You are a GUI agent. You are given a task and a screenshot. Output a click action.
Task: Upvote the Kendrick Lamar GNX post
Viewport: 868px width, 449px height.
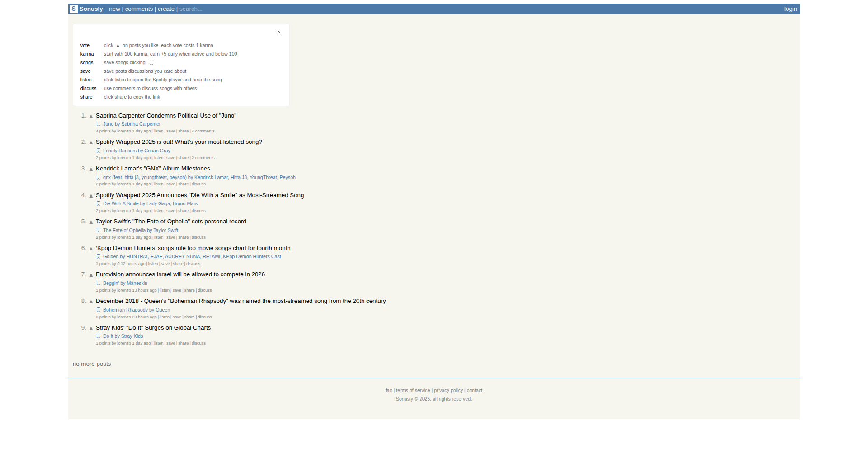[x=91, y=169]
